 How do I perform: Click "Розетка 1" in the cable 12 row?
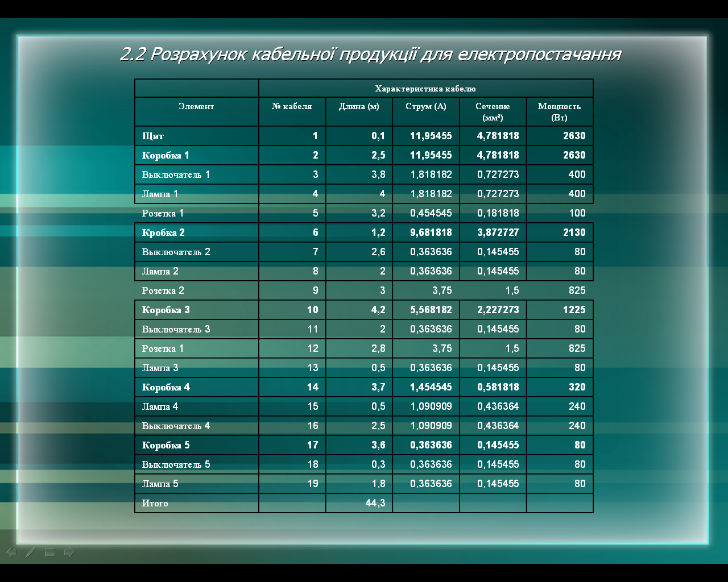point(163,349)
